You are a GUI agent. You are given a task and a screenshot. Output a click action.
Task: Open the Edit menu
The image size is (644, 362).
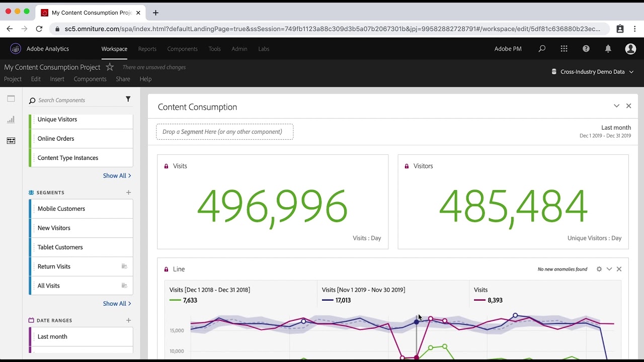click(36, 79)
